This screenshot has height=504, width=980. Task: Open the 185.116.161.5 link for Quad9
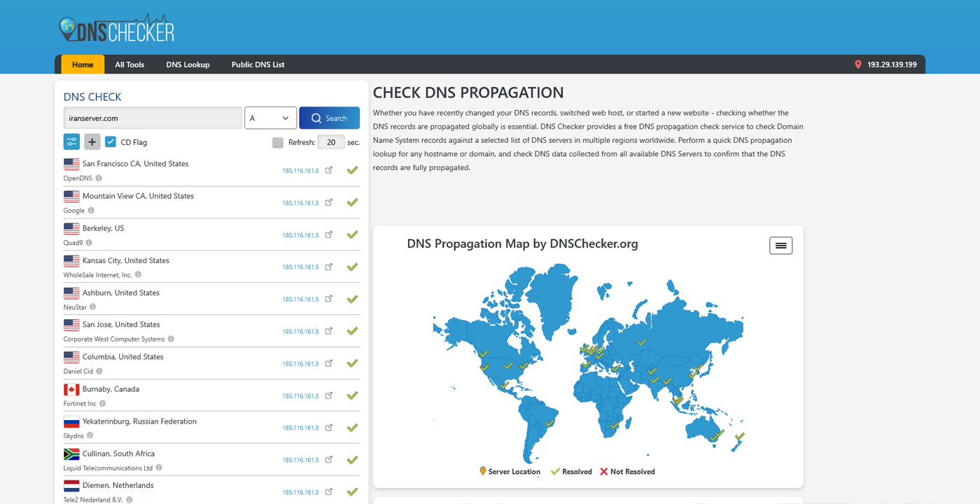click(301, 234)
